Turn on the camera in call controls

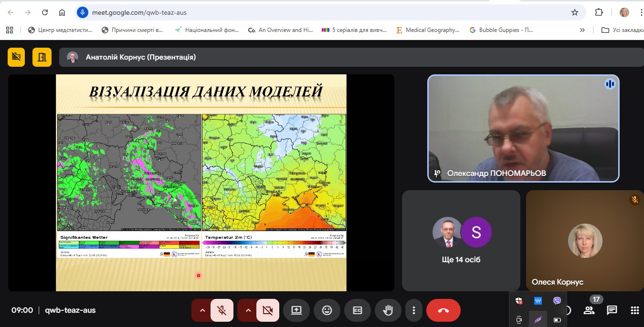(x=268, y=310)
